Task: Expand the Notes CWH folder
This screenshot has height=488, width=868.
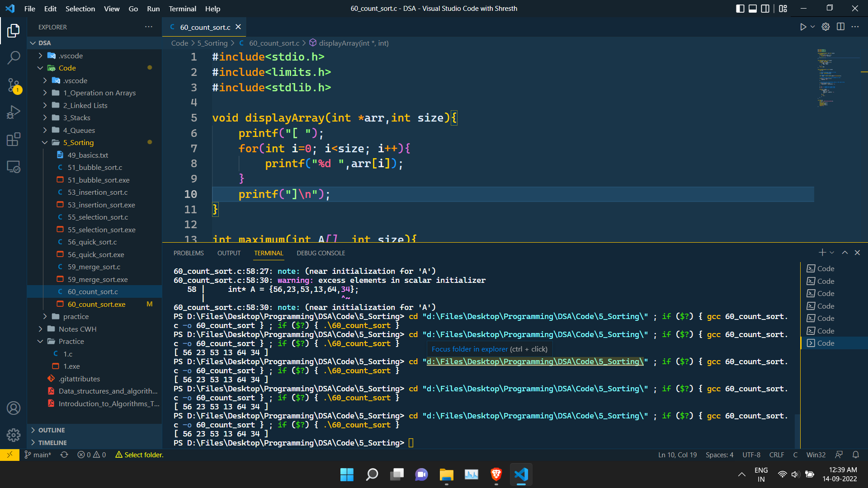Action: pos(40,329)
